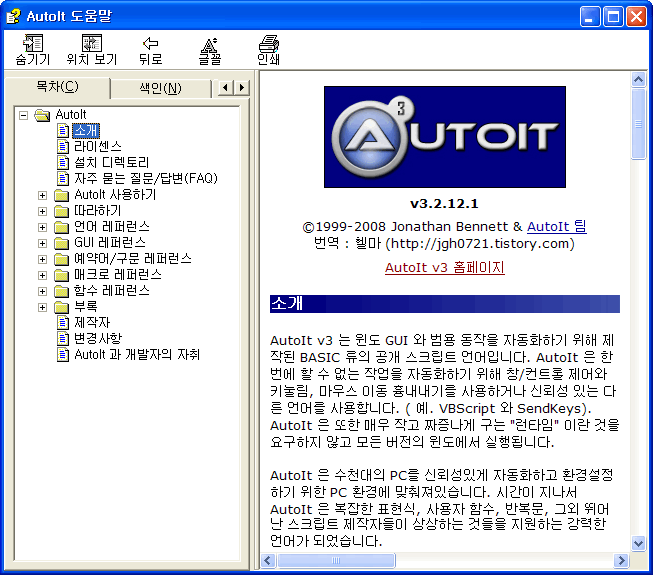Click the FAQ page icon
653x575 pixels.
(62, 179)
